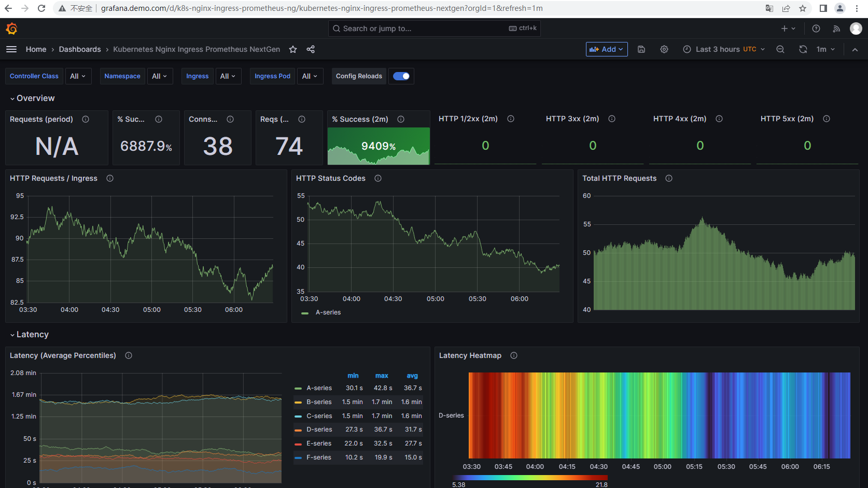This screenshot has width=868, height=488.
Task: Open Ingress Pod All dropdown
Action: tap(310, 76)
